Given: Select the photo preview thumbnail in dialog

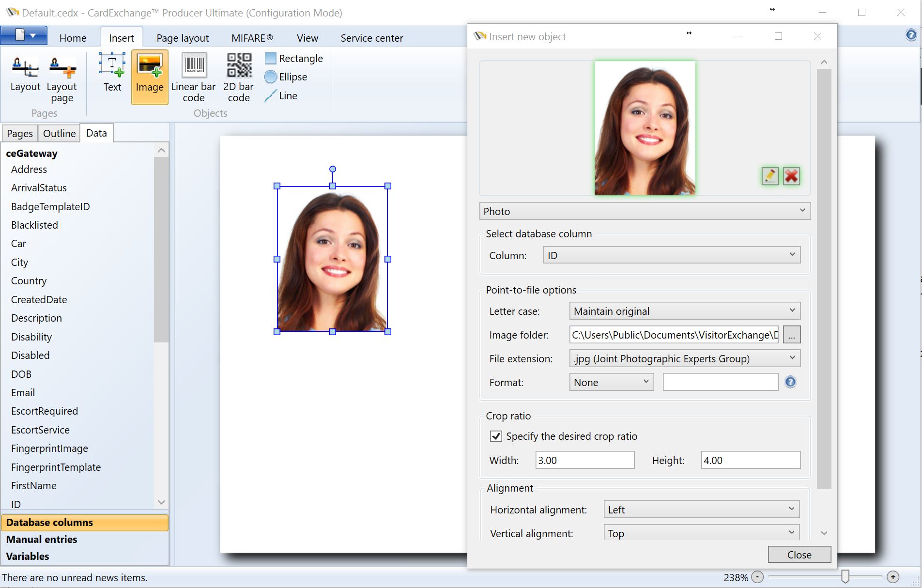Looking at the screenshot, I should click(645, 128).
